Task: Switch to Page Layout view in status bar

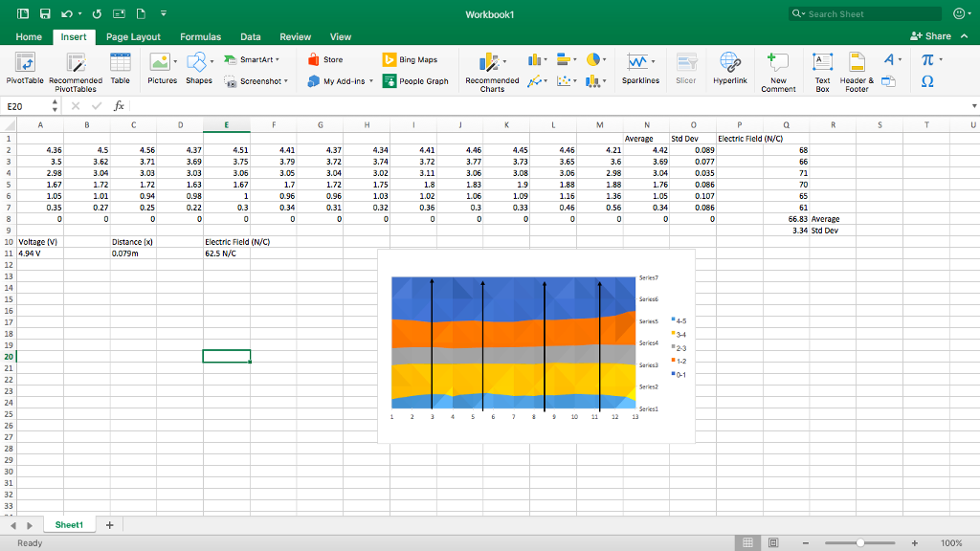Action: coord(773,542)
